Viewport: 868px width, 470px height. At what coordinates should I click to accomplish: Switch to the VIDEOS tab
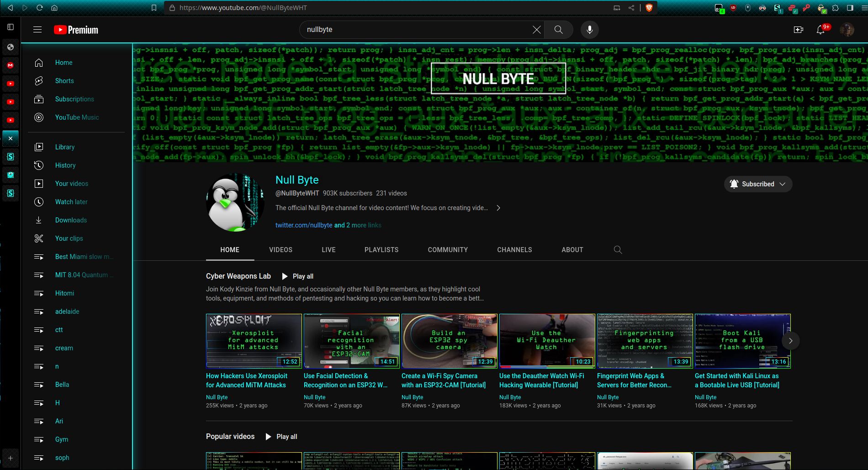[281, 250]
